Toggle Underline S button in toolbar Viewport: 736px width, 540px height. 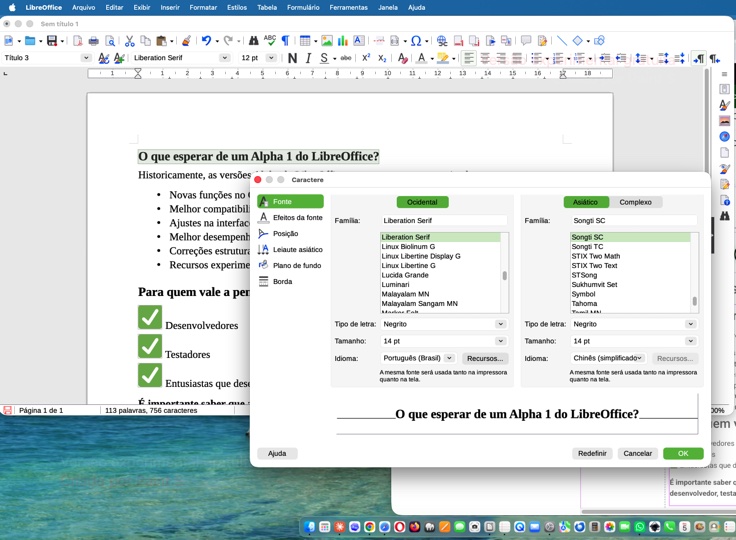[x=323, y=58]
